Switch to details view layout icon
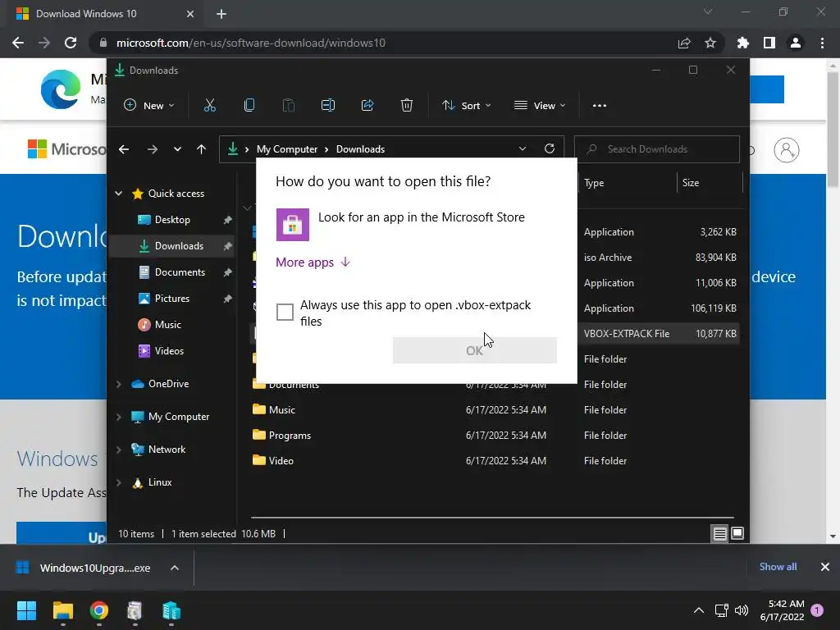 click(x=719, y=533)
